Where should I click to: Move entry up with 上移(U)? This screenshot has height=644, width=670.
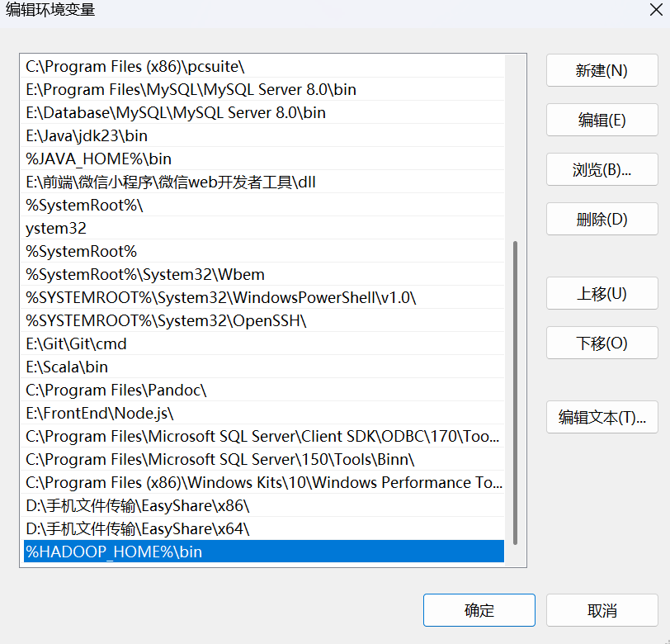coord(602,294)
